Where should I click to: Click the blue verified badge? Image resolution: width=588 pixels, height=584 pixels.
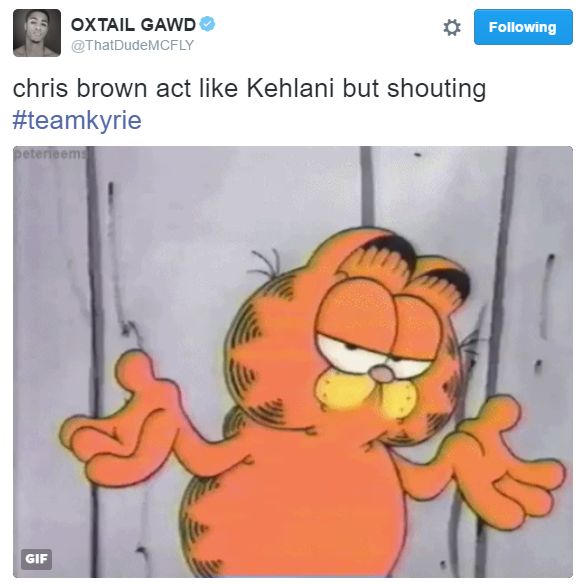click(x=207, y=24)
